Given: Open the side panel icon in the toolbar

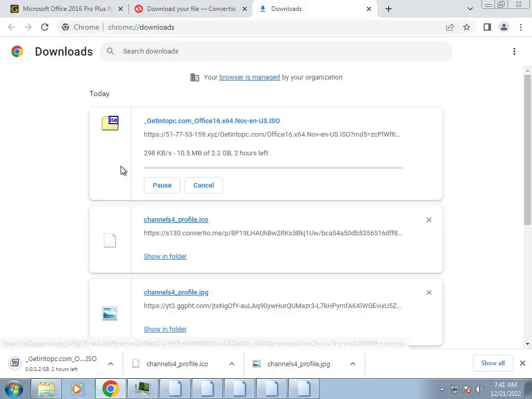Looking at the screenshot, I should 487,27.
